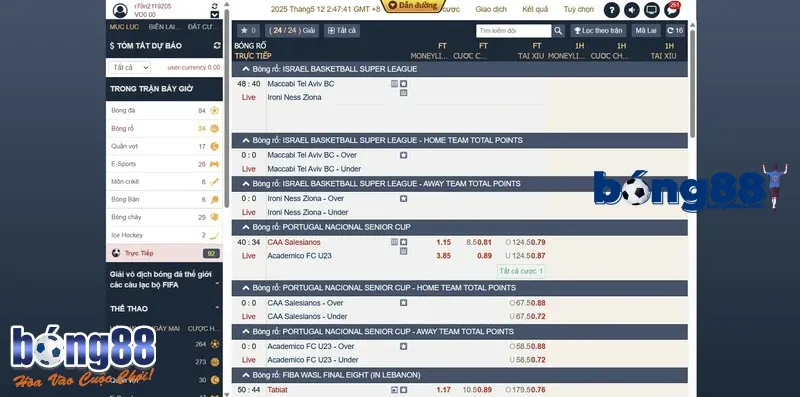Open the live TV monitor icon

(x=652, y=10)
